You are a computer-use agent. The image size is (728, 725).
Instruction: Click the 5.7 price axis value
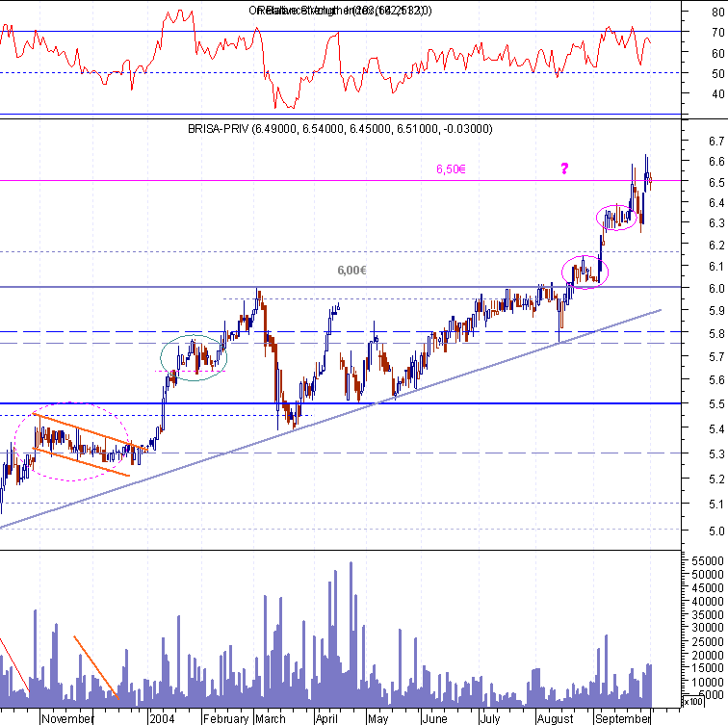pyautogui.click(x=716, y=356)
